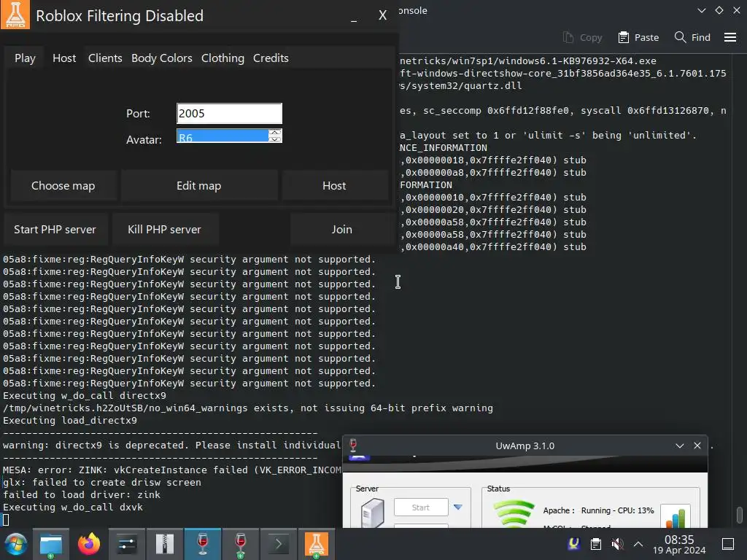The height and width of the screenshot is (560, 747).
Task: Start the PHP server
Action: pyautogui.click(x=55, y=230)
